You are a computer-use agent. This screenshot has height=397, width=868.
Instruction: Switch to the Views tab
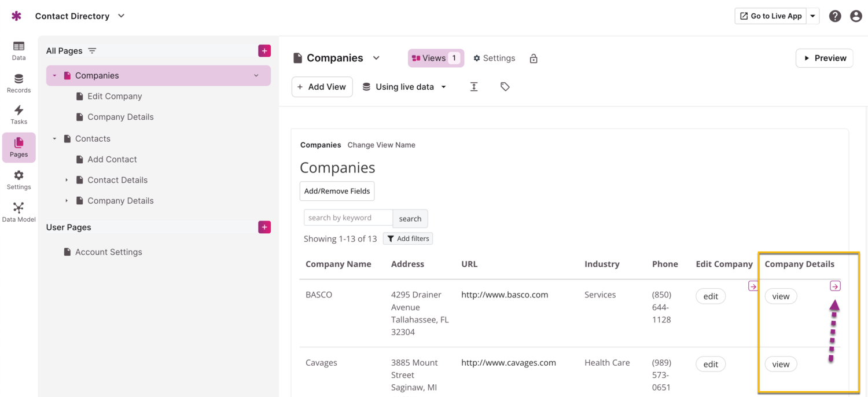pos(436,58)
